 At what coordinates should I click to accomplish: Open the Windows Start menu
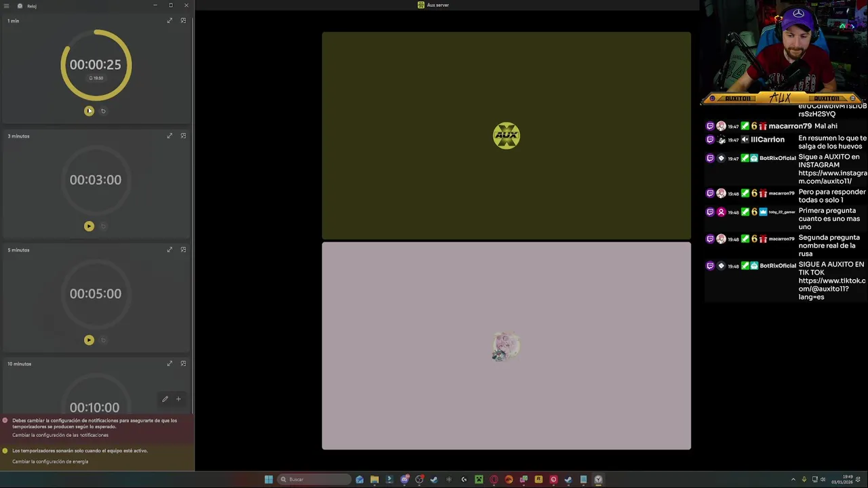pyautogui.click(x=269, y=479)
